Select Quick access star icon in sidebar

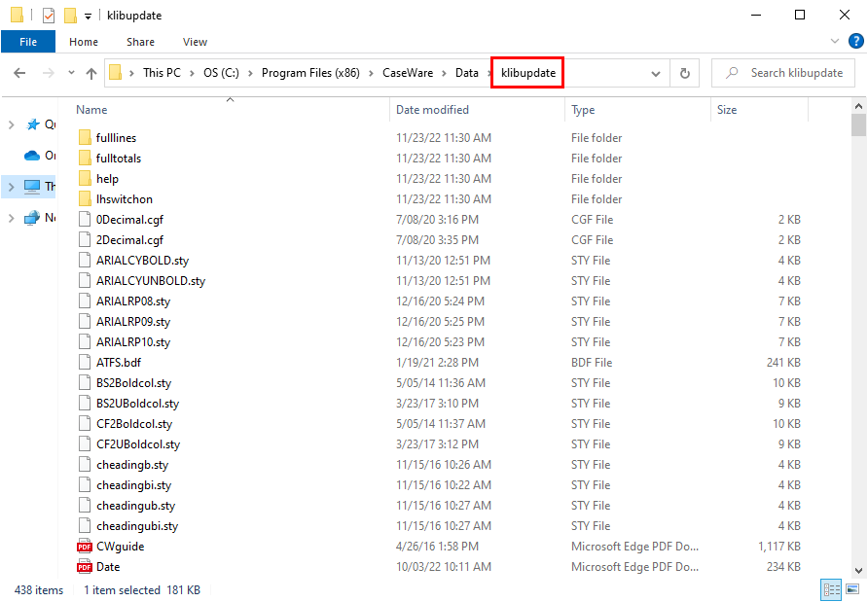(33, 124)
